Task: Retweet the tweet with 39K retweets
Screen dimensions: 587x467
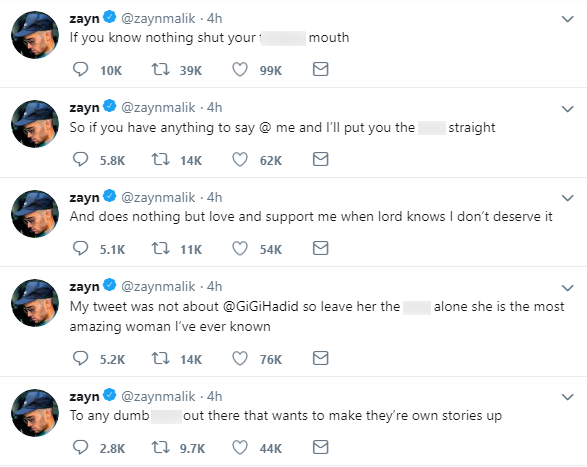Action: pos(160,70)
